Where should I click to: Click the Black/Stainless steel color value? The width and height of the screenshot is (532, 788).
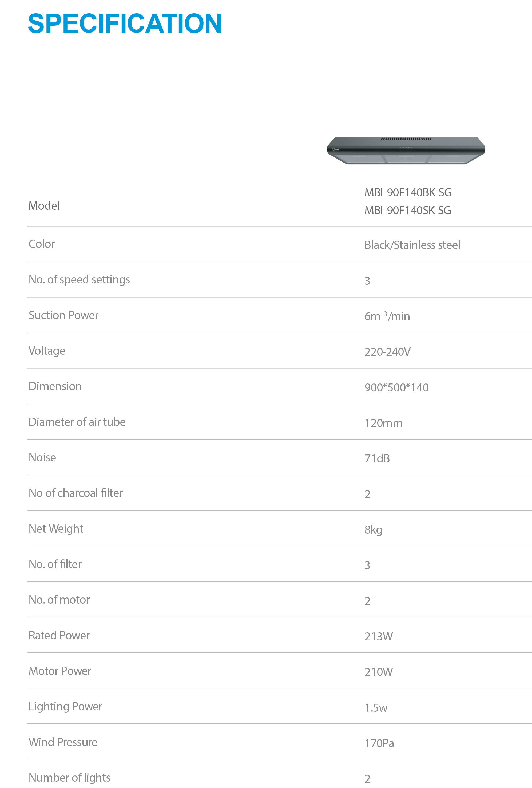[x=412, y=245]
